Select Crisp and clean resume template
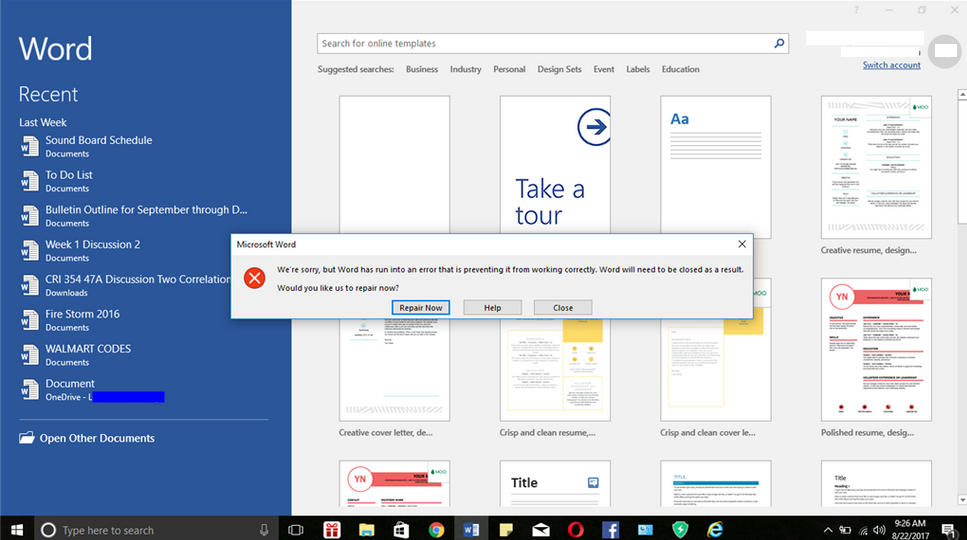Screen dimensions: 967x540 [555, 370]
